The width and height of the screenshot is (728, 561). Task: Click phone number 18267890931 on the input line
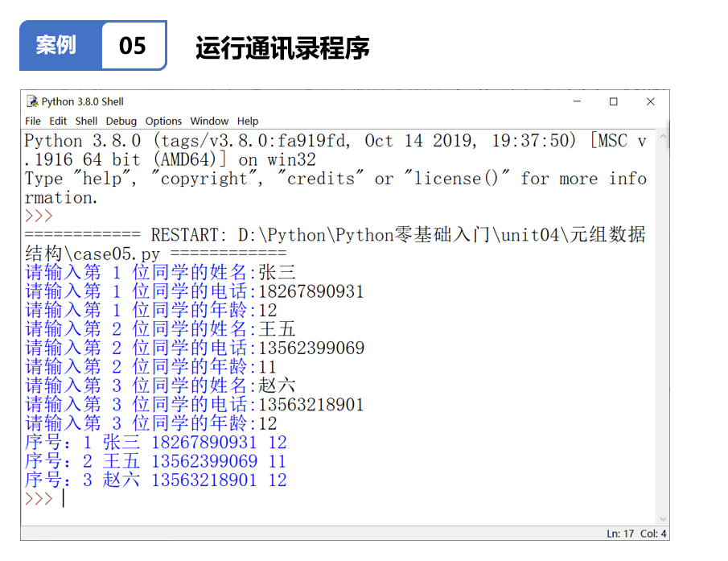311,291
